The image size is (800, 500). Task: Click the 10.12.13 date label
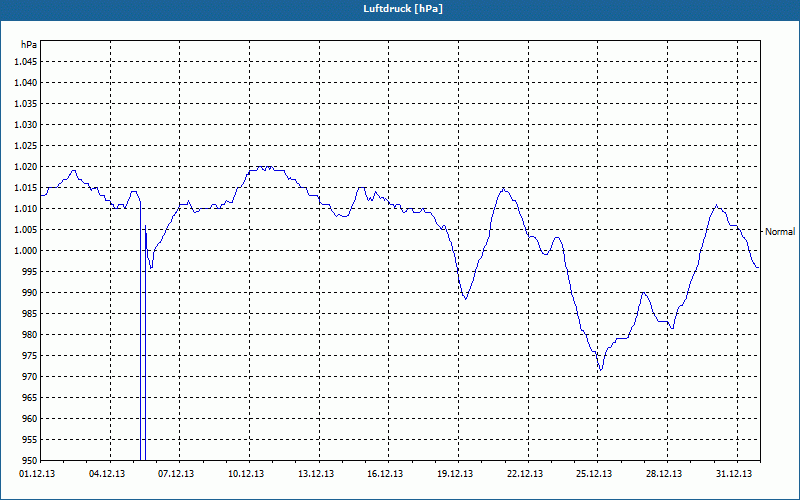246,474
